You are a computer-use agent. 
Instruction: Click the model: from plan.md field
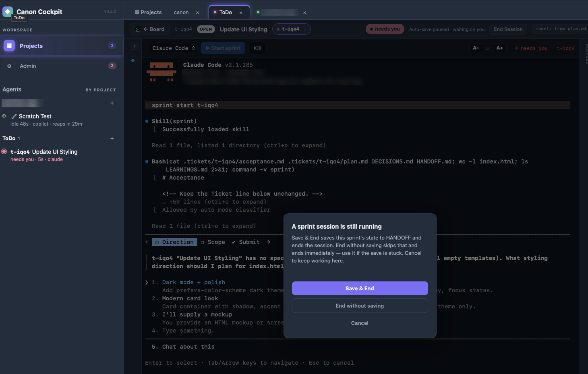560,29
